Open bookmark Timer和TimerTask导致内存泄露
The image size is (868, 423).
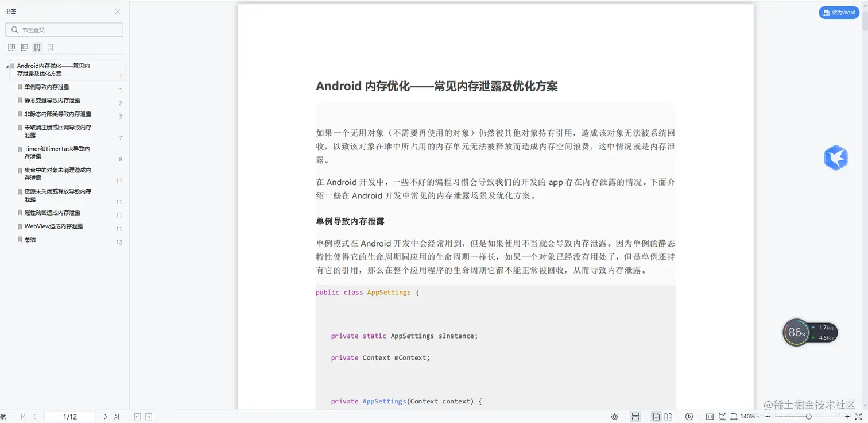(x=57, y=152)
